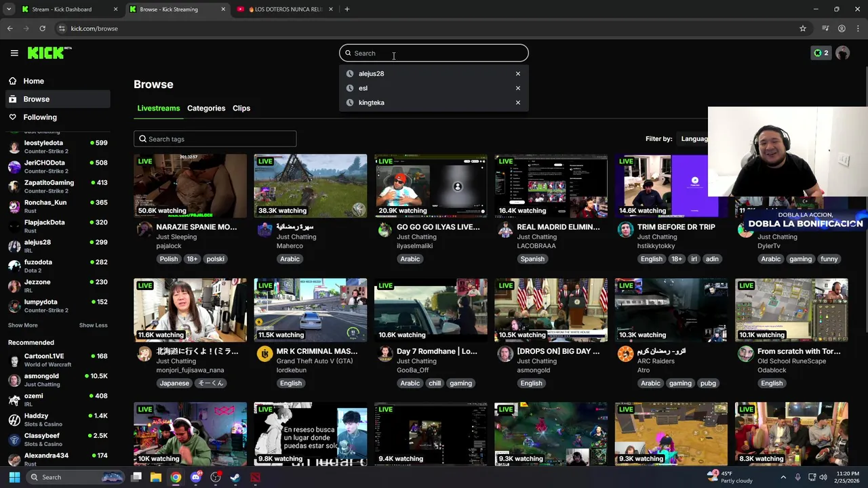Screen dimensions: 868x488
Task: Expand followed channels with Show More
Action: (x=22, y=325)
